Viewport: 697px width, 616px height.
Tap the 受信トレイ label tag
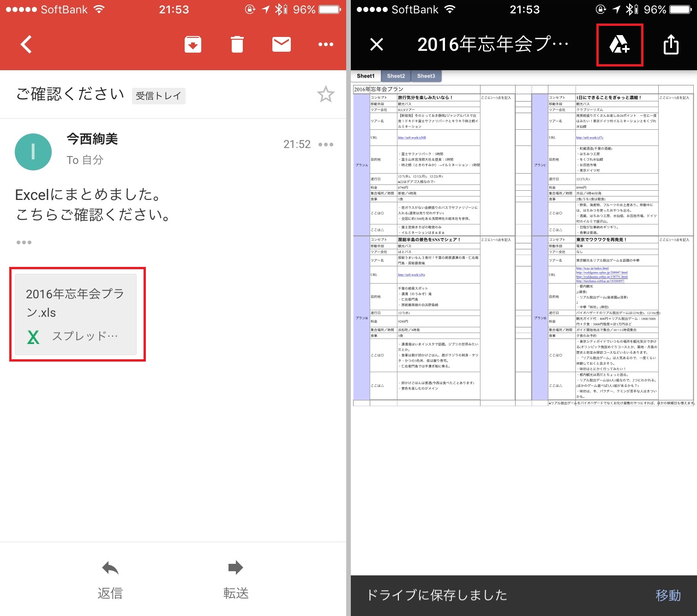point(158,96)
